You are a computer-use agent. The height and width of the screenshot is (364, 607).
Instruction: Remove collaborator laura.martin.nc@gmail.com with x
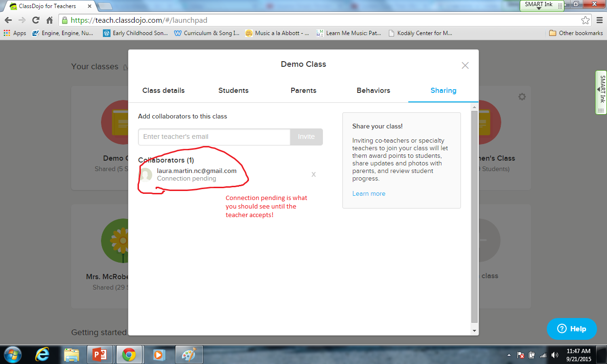pyautogui.click(x=313, y=174)
